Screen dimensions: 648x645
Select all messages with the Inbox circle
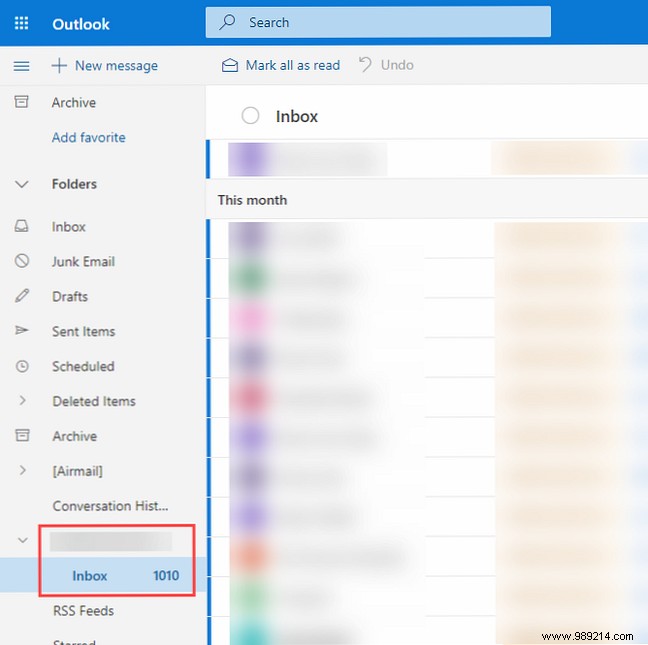(250, 116)
